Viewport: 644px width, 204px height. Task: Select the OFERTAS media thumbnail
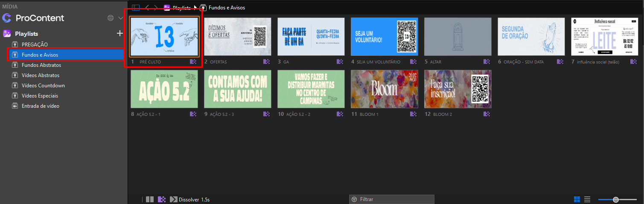pos(238,37)
